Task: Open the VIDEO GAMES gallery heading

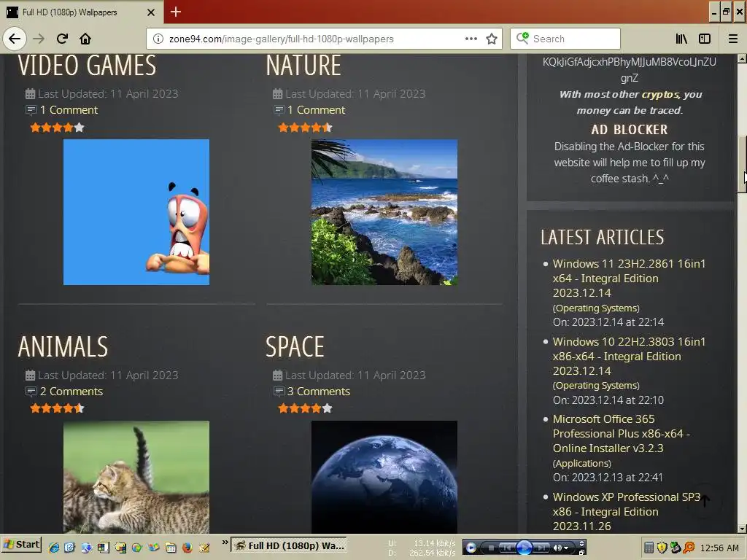Action: click(x=88, y=66)
